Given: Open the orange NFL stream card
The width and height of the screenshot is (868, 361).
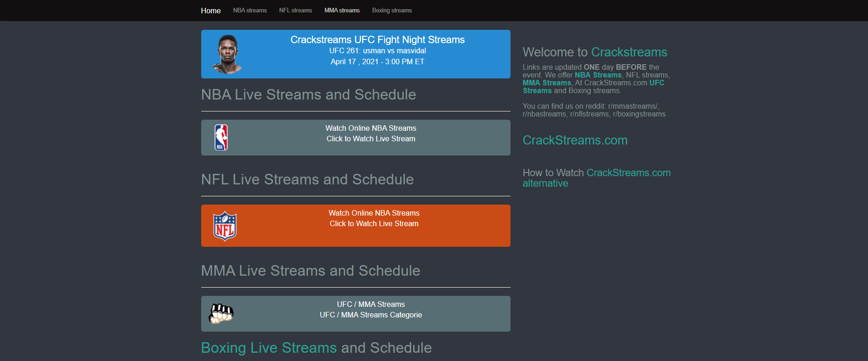Looking at the screenshot, I should click(356, 226).
